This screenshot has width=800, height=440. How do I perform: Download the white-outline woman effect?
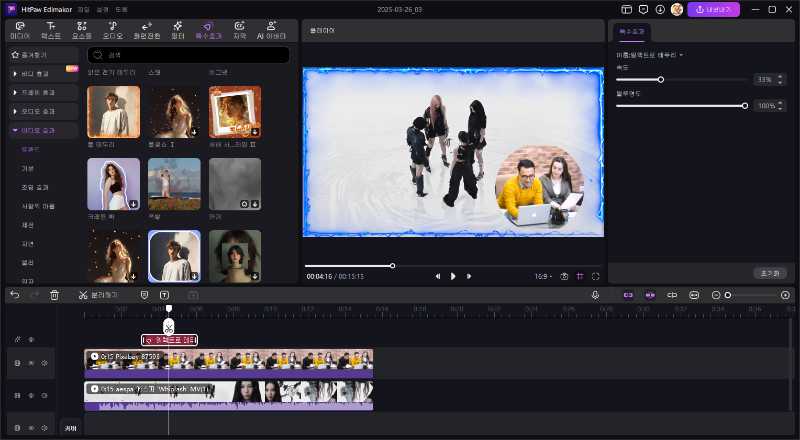[133, 204]
